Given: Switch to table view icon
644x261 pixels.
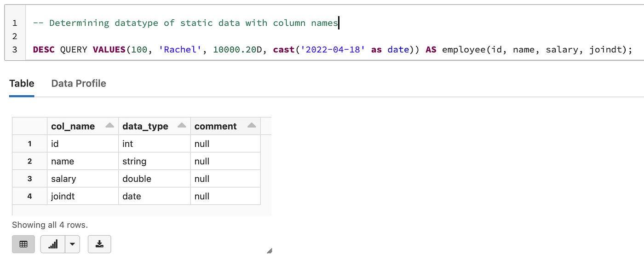Looking at the screenshot, I should pos(23,244).
